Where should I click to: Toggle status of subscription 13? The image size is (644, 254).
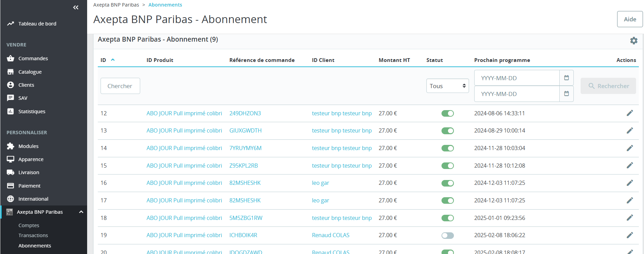448,131
